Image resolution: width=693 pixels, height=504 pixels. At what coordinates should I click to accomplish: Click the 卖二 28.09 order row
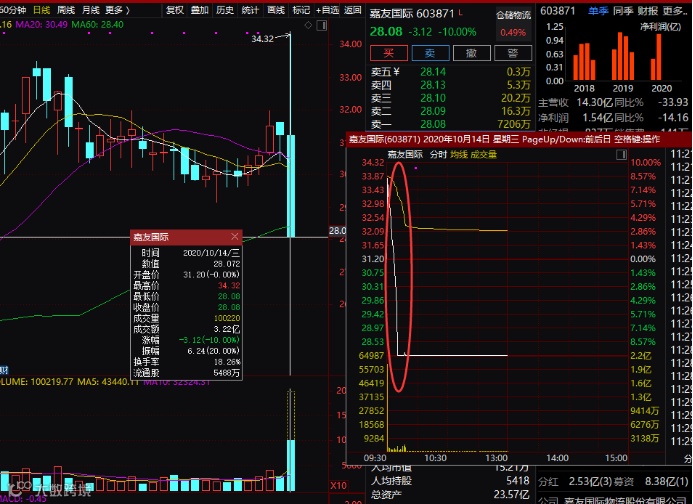pos(451,111)
